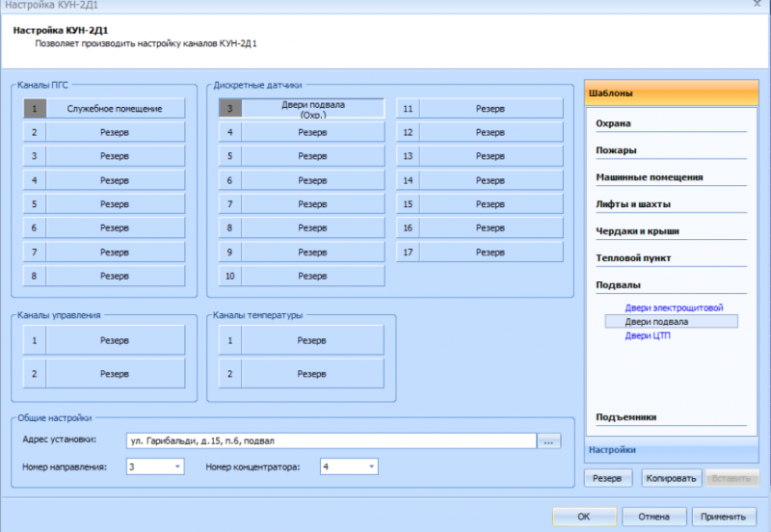Viewport: 771px width, 532px height.
Task: Expand the Охрана template category
Action: 614,123
